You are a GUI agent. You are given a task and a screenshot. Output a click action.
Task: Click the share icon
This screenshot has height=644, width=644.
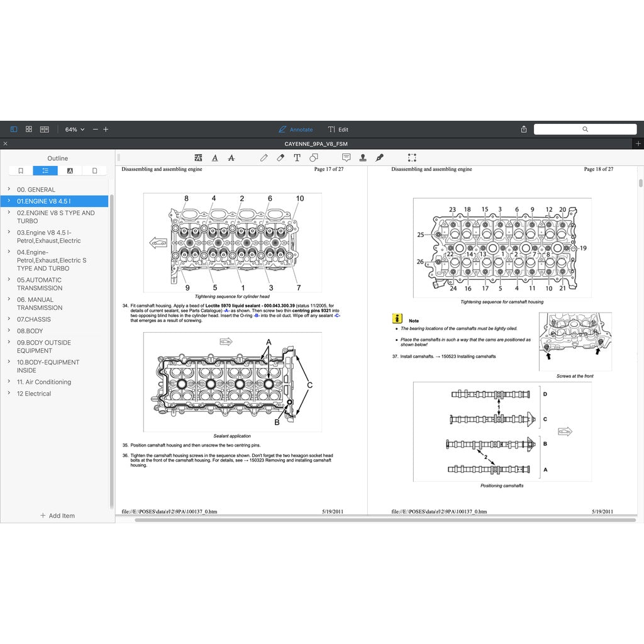click(524, 129)
